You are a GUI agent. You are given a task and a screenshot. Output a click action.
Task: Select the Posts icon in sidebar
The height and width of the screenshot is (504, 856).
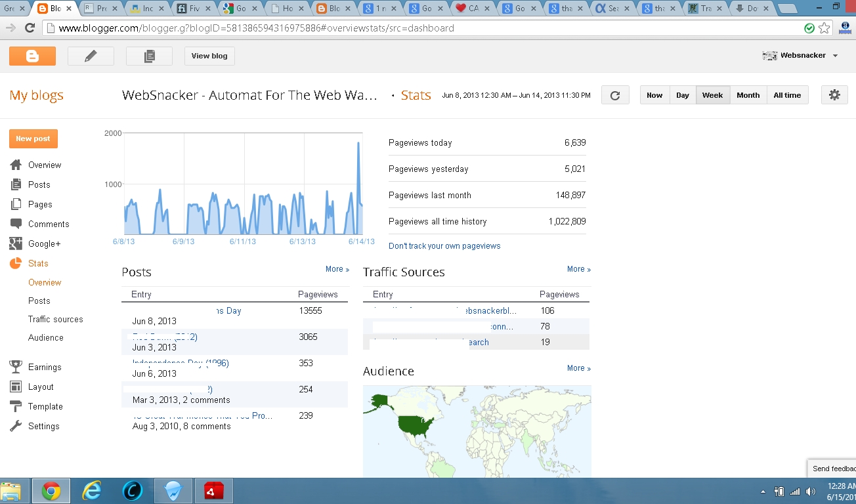click(x=16, y=184)
